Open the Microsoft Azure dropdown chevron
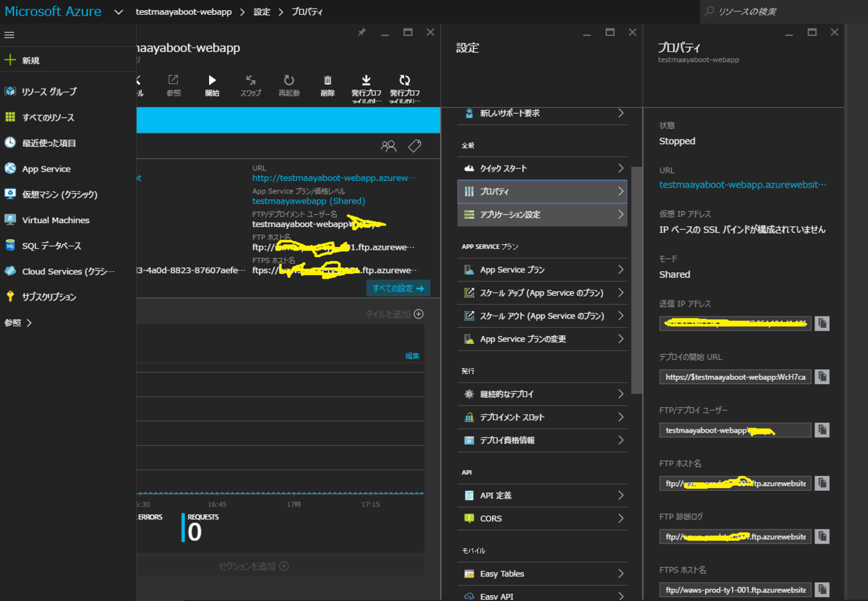868x601 pixels. [x=118, y=12]
